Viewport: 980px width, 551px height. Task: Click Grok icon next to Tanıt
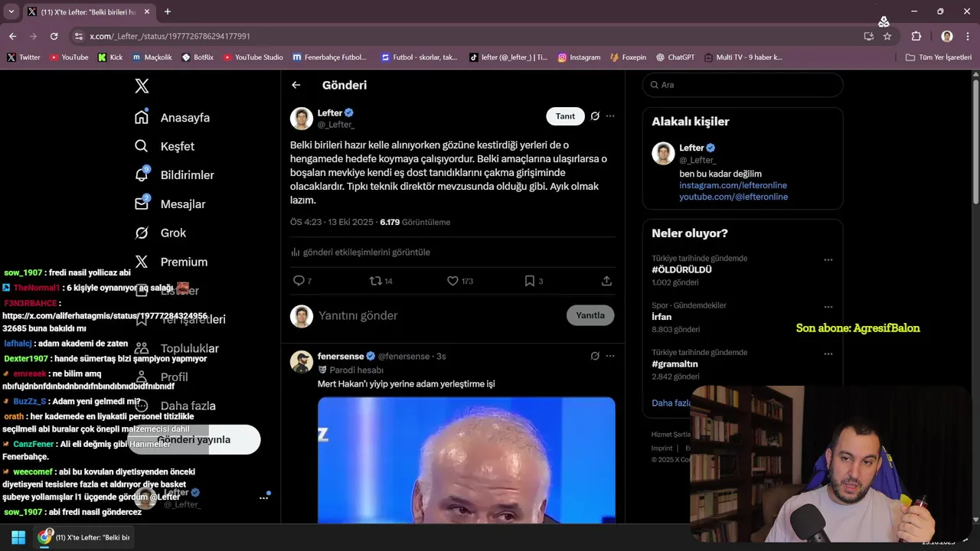595,116
